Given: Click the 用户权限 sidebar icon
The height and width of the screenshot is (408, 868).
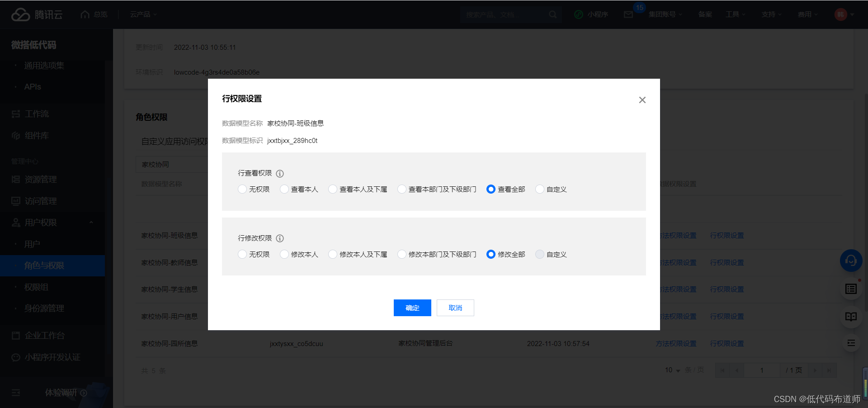Looking at the screenshot, I should pos(16,223).
